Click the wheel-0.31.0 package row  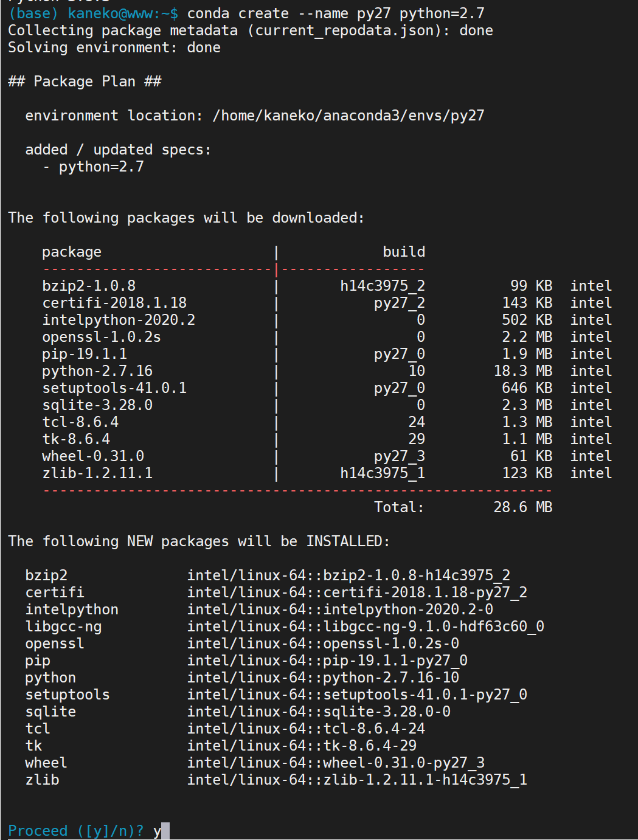(x=327, y=456)
